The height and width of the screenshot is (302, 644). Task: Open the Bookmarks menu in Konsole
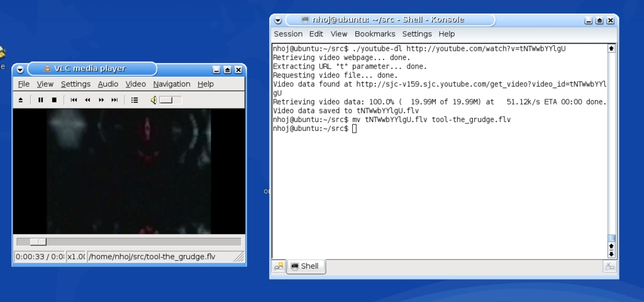(x=375, y=34)
